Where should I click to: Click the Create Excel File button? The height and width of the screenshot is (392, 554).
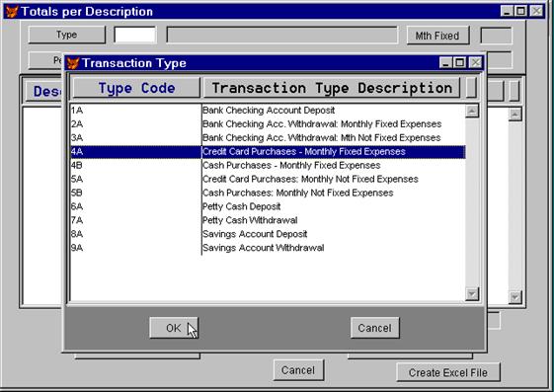tap(448, 372)
